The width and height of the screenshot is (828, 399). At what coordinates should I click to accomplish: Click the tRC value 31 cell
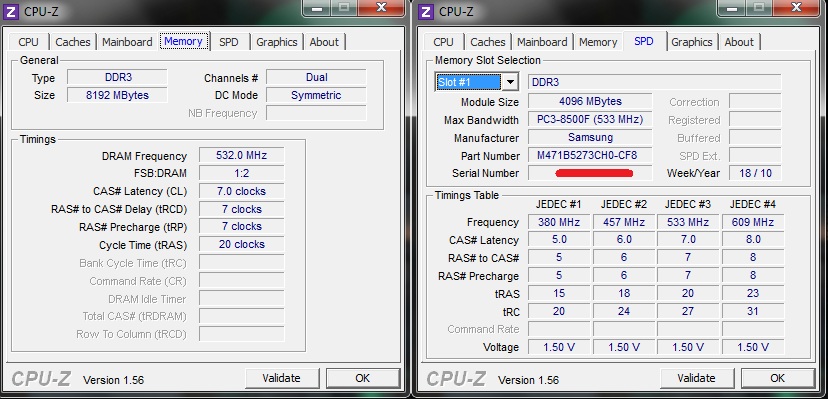coord(753,311)
